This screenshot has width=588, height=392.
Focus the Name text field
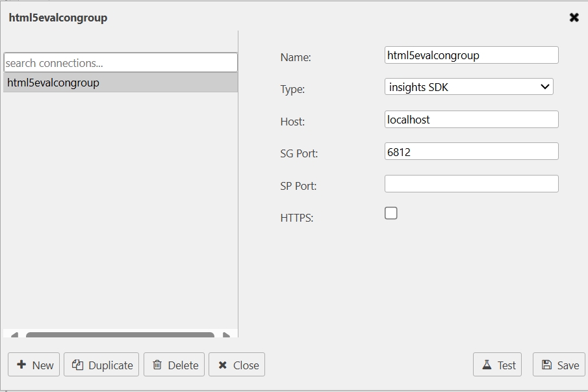pos(471,55)
